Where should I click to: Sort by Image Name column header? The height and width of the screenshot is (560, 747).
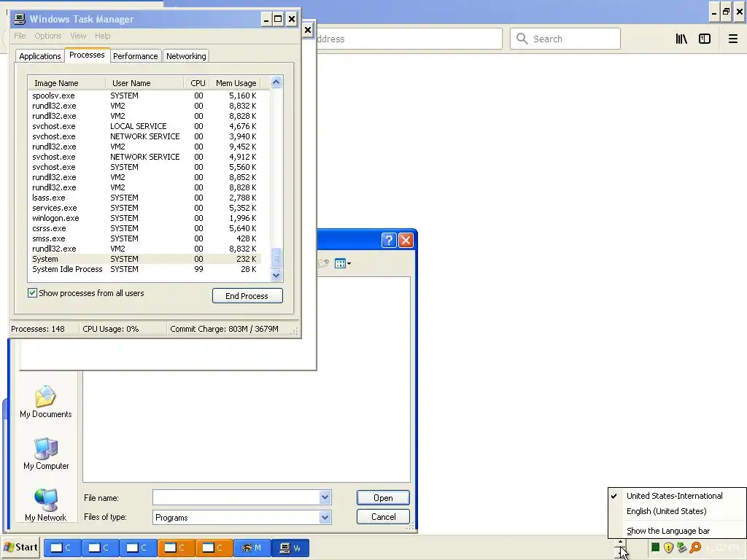point(66,83)
